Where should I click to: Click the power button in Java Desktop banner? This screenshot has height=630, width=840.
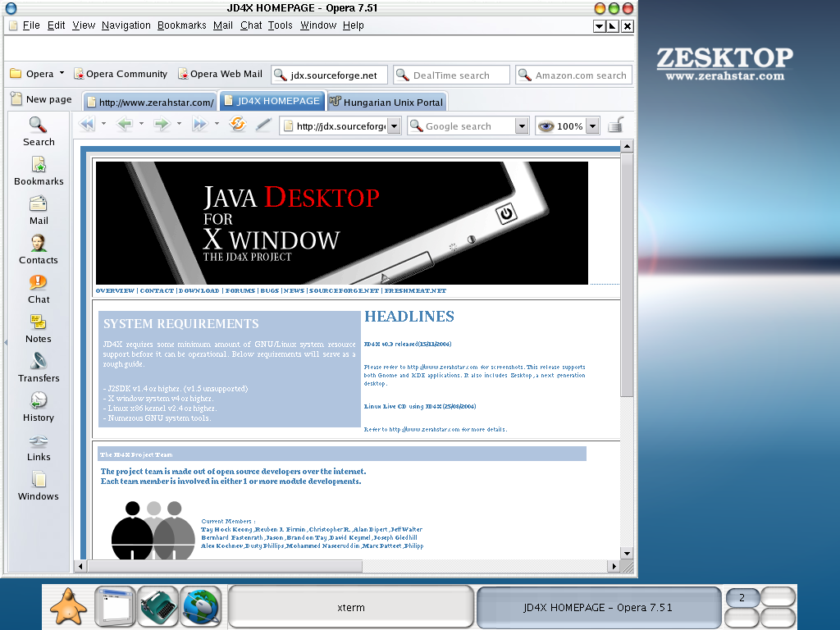pyautogui.click(x=505, y=214)
